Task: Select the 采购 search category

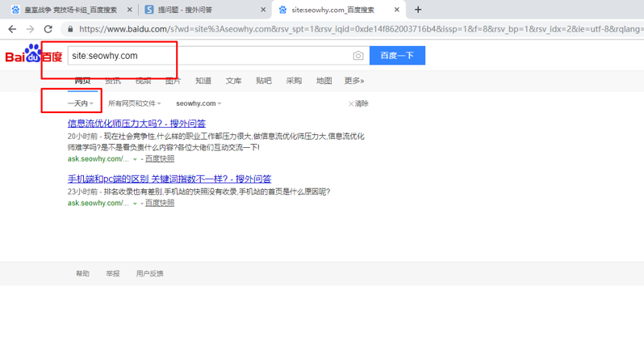Action: [294, 81]
